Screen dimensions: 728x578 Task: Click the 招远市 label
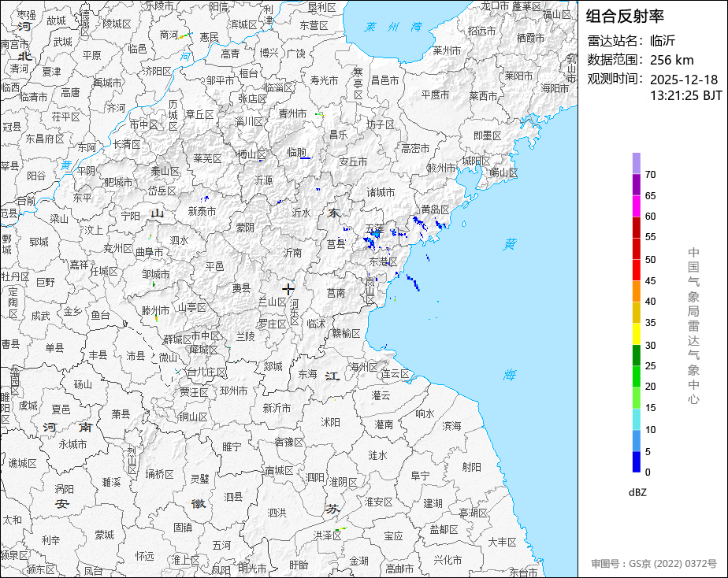(482, 31)
